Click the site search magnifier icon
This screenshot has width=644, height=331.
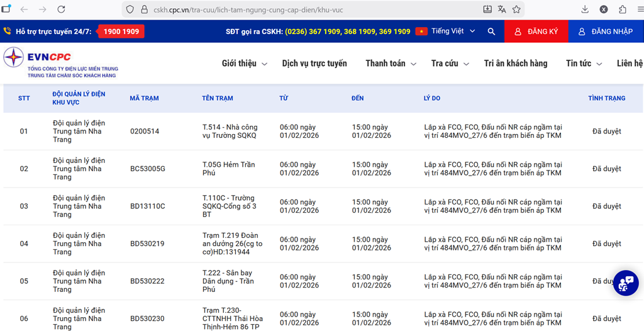tap(491, 31)
